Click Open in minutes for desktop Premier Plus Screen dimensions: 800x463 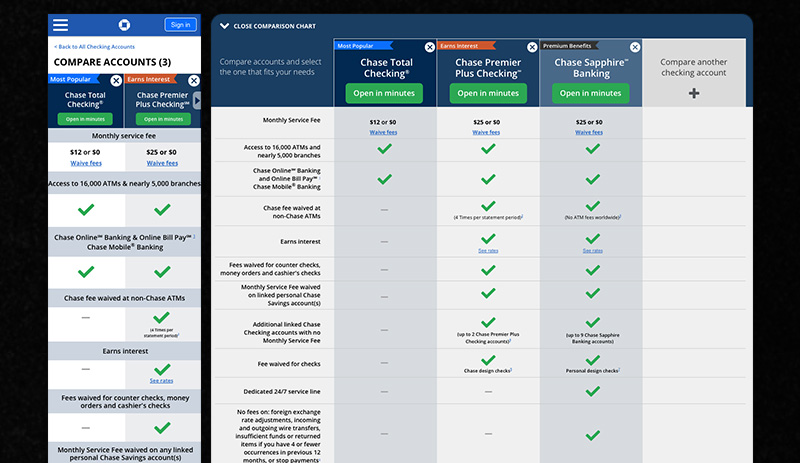(488, 93)
